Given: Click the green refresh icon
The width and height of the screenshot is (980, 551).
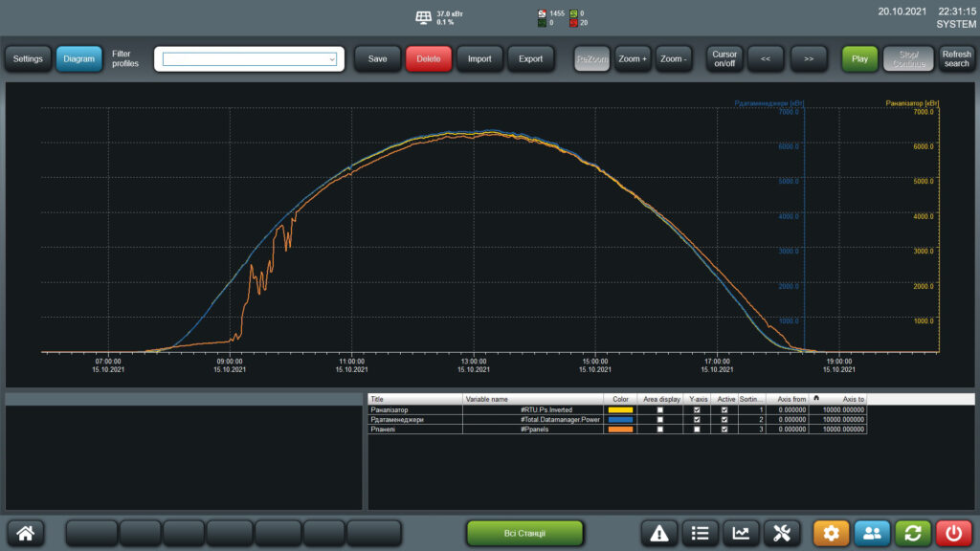Looking at the screenshot, I should coord(913,533).
